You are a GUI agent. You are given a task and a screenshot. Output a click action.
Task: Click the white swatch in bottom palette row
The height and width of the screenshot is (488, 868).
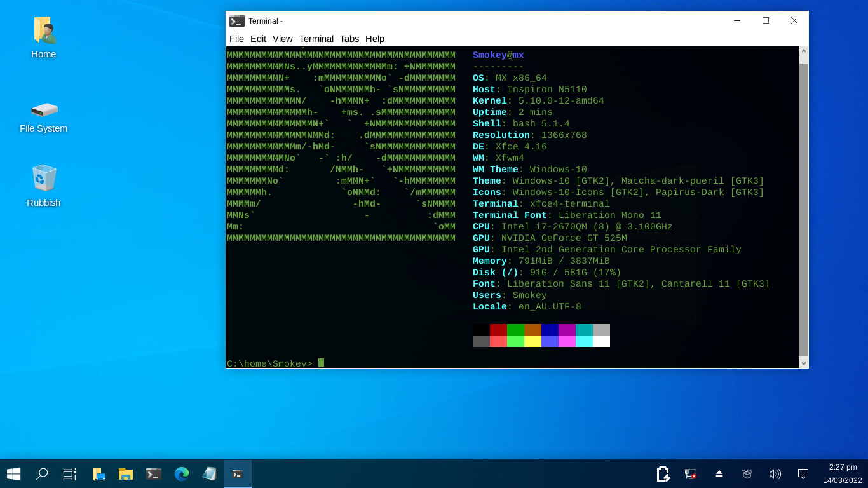coord(601,341)
